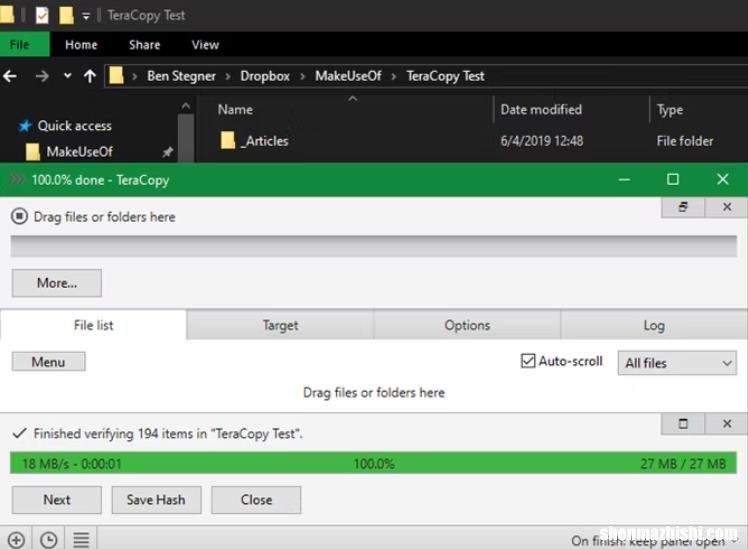Viewport: 748px width, 549px height.
Task: Click address bar folder icon
Action: 116,75
